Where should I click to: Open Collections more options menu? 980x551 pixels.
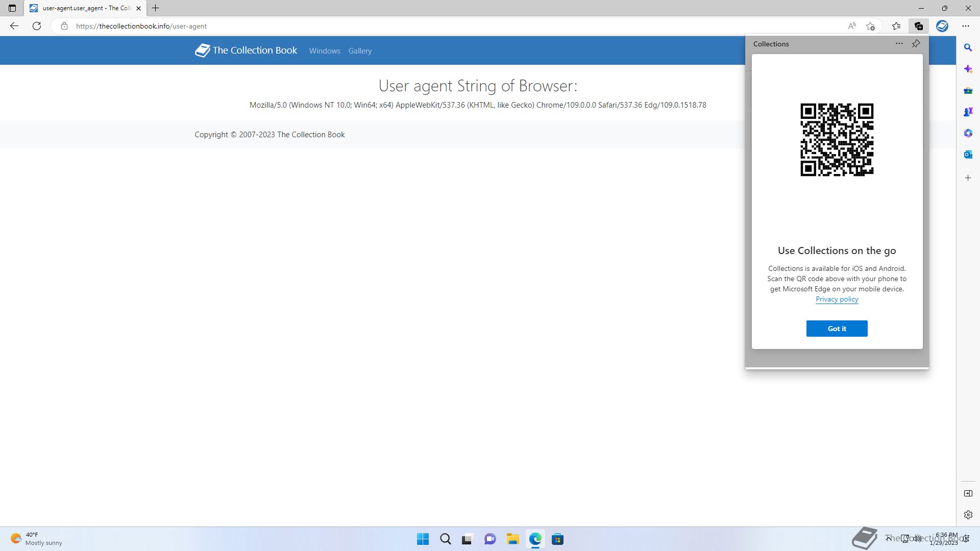tap(899, 44)
